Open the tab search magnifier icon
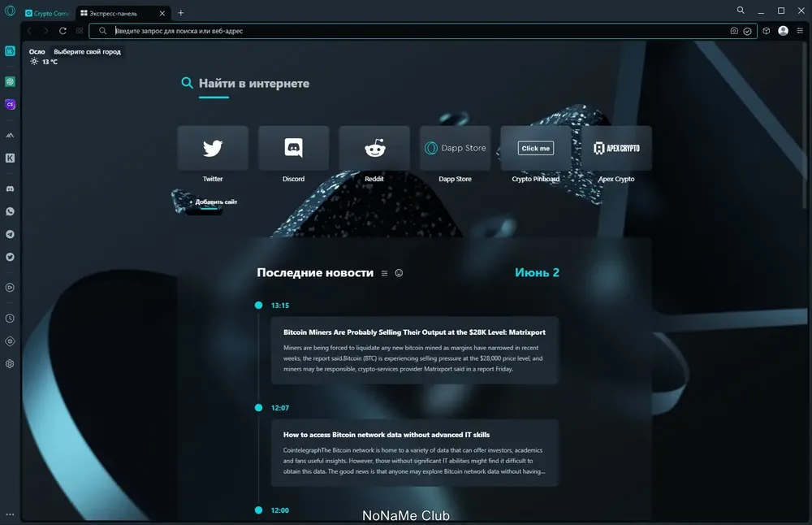The height and width of the screenshot is (525, 812). coord(741,11)
